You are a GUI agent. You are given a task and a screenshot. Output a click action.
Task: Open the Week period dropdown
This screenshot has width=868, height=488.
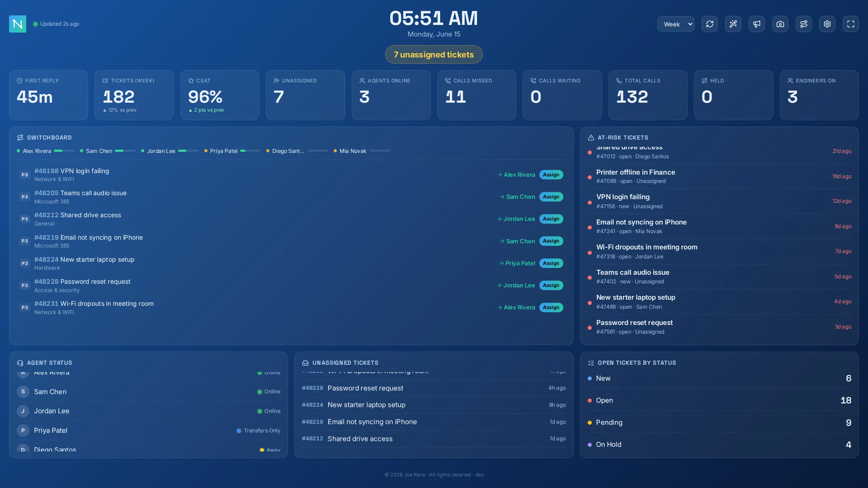(676, 24)
